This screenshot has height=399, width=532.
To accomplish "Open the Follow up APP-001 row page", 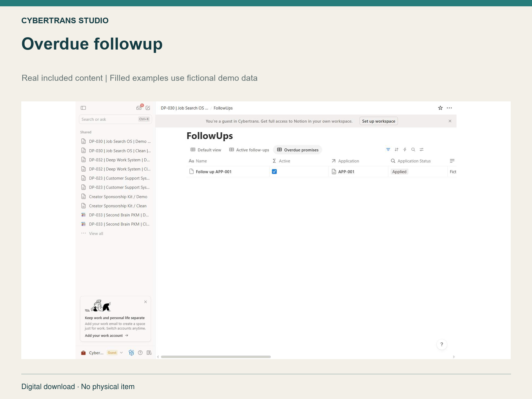I will pos(213,172).
